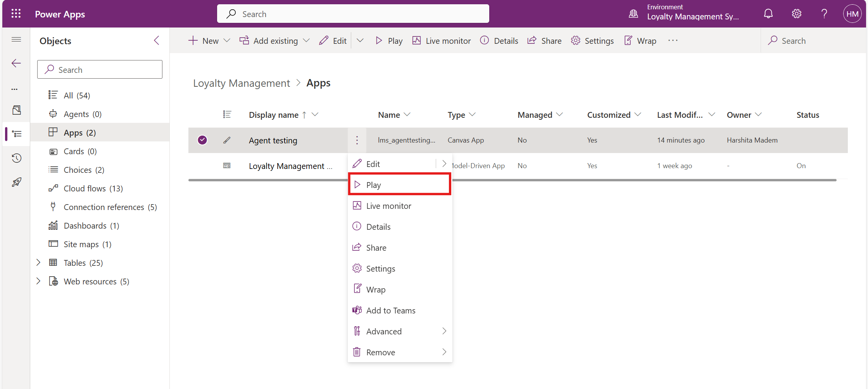Screen dimensions: 868x389
Task: Expand the Web resources tree node
Action: point(38,281)
